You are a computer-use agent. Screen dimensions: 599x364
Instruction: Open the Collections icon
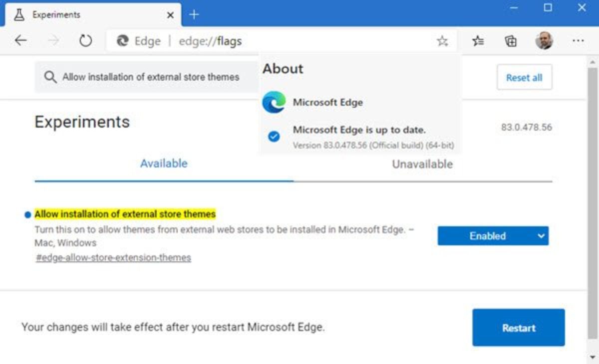[x=511, y=41]
